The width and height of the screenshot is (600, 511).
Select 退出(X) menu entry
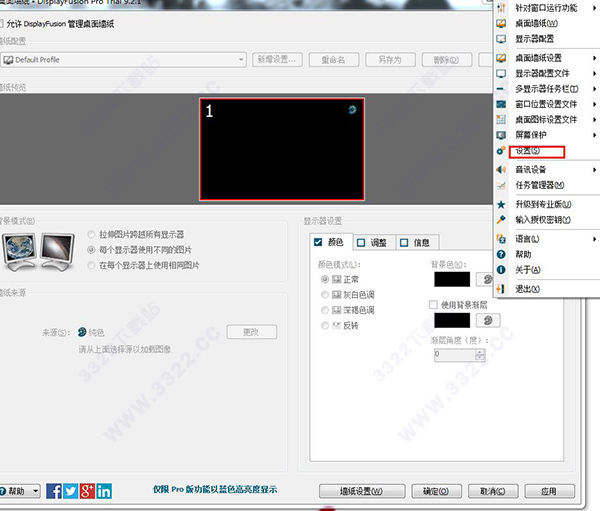tap(527, 289)
